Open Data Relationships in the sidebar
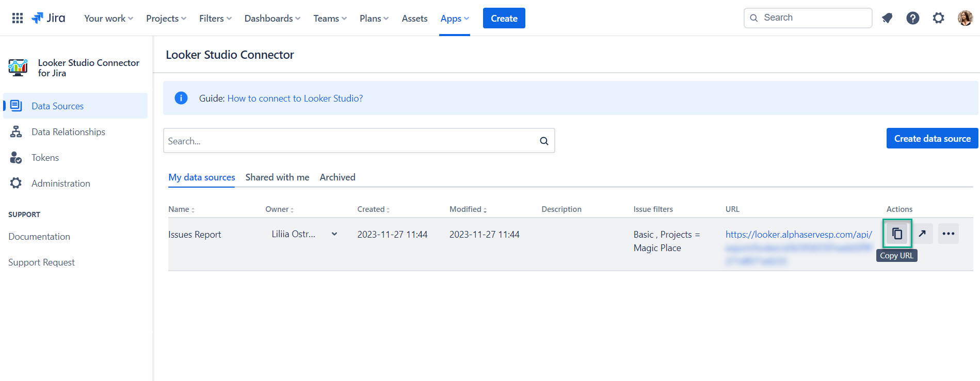980x381 pixels. pyautogui.click(x=68, y=132)
